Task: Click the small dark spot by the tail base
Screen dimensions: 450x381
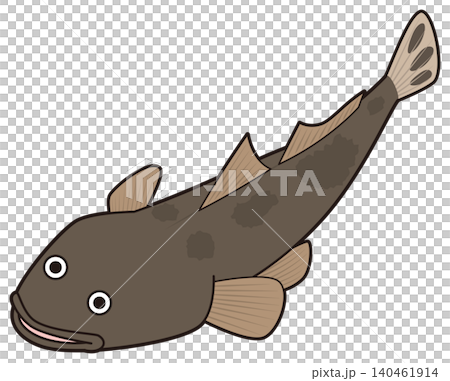Action: tap(376, 105)
